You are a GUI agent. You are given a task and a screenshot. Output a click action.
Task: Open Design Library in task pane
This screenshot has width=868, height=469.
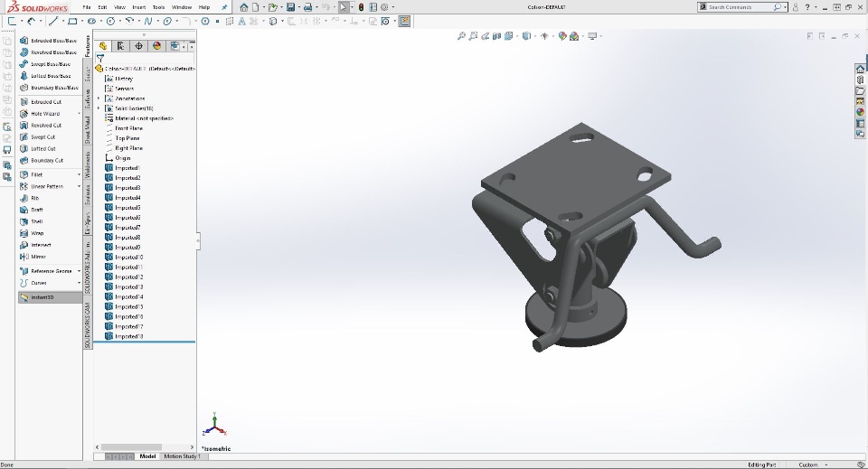tap(860, 80)
